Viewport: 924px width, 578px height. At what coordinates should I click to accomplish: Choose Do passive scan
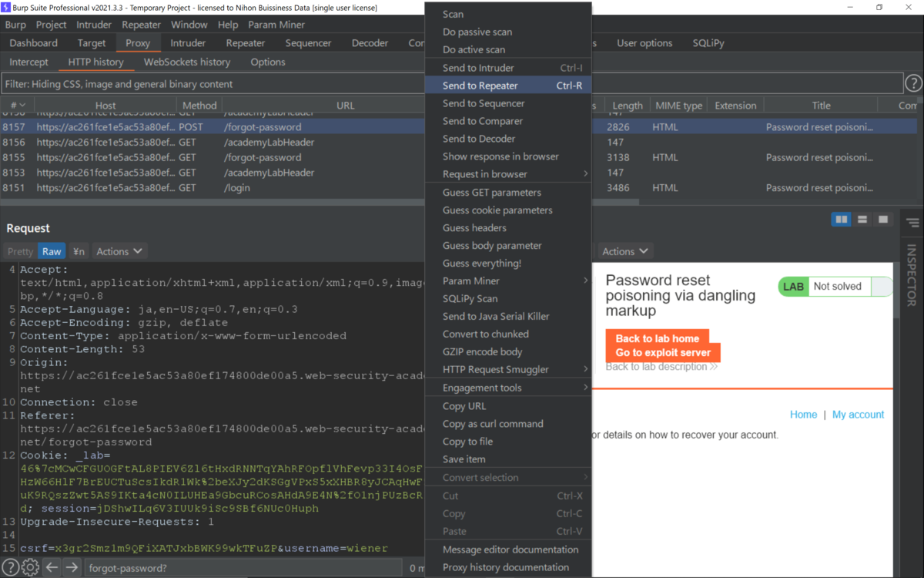coord(508,32)
